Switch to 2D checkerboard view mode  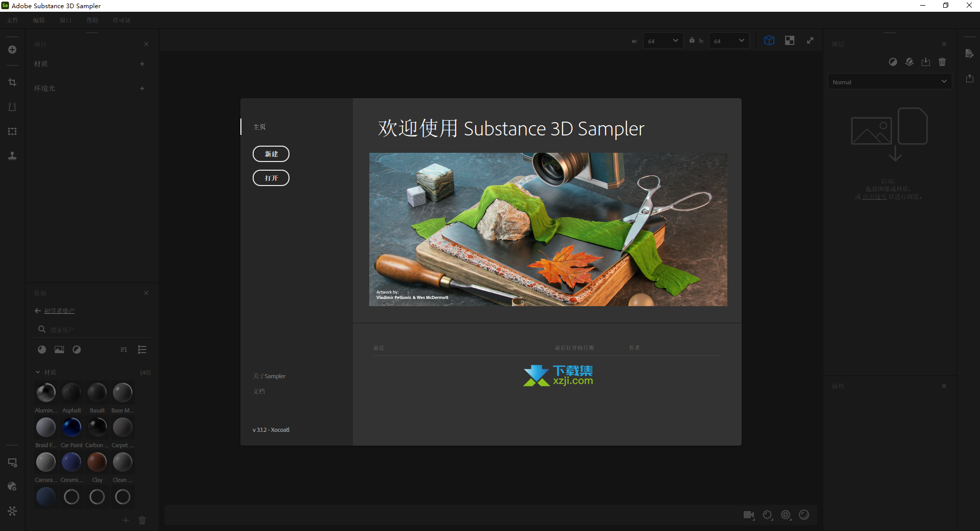coord(790,40)
